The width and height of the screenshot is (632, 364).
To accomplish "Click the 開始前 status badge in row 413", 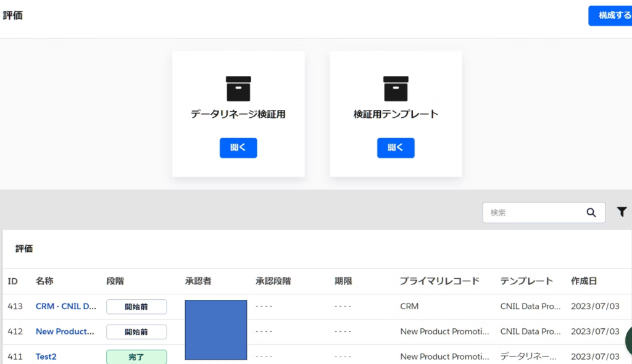I will point(136,307).
